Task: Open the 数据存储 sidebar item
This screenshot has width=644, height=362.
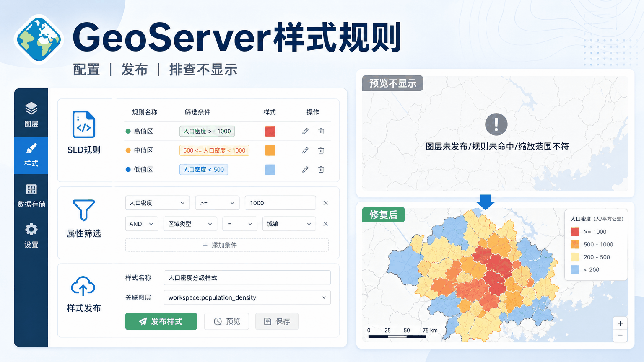Action: click(x=31, y=196)
